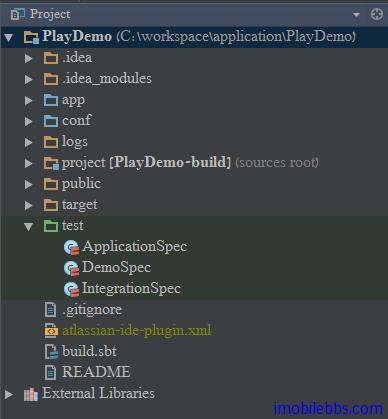Select the .idea_modules folder name
Screen dimensions: 388x419
coord(107,79)
